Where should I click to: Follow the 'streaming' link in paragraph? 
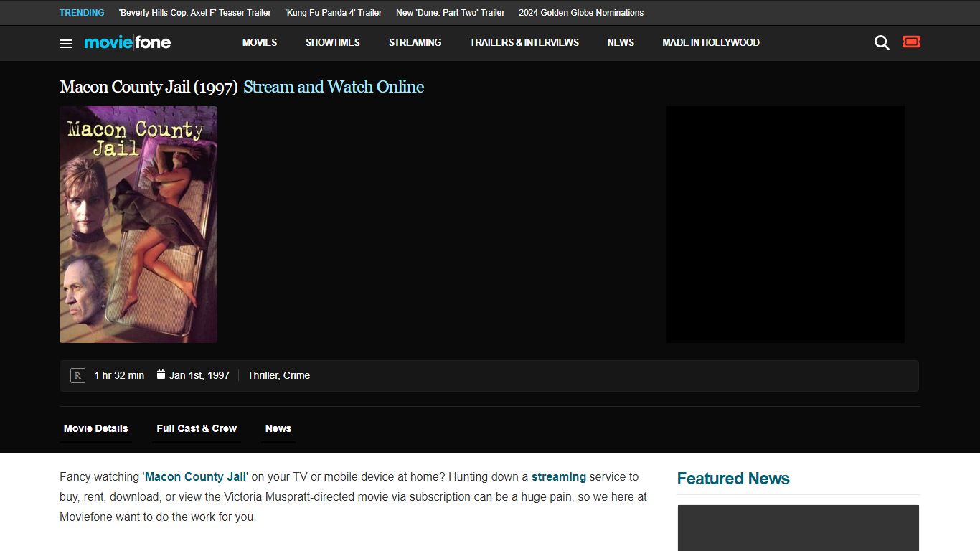click(559, 476)
